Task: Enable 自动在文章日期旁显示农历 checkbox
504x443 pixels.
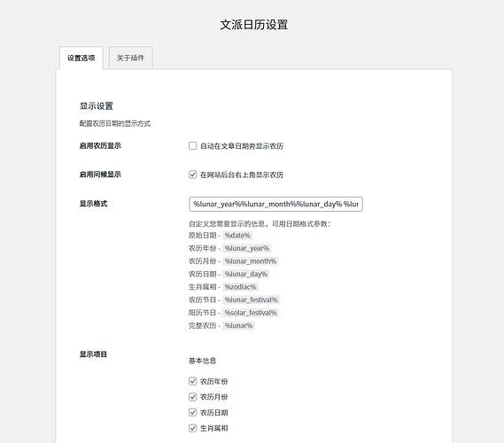Action: coord(192,146)
